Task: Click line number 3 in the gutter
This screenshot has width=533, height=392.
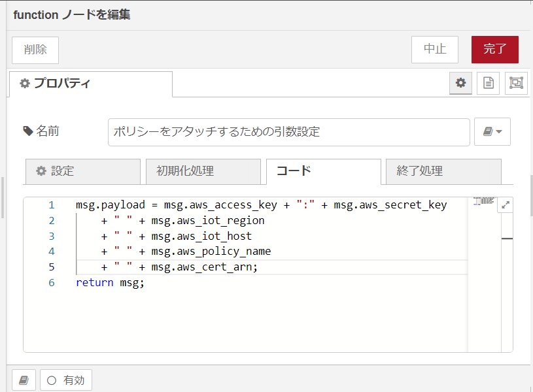Action: click(x=51, y=236)
